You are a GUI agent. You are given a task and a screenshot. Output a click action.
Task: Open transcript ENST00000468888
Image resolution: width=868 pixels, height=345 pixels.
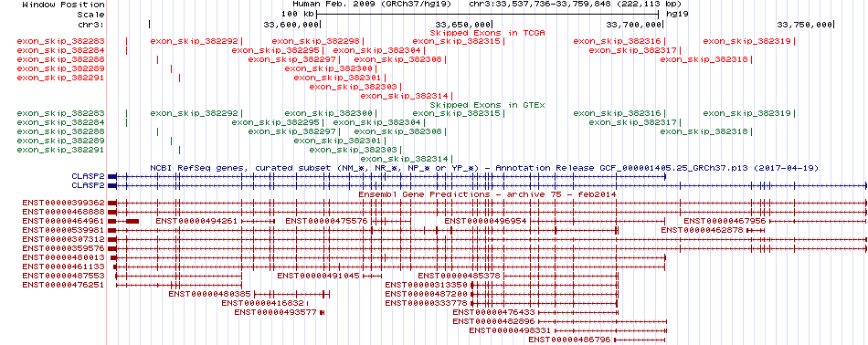pyautogui.click(x=63, y=212)
